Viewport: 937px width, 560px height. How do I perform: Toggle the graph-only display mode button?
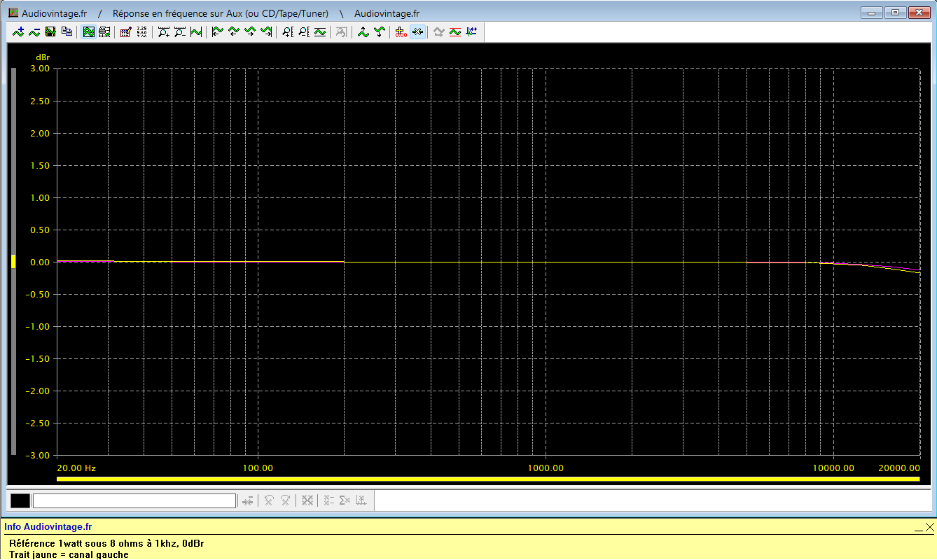(x=89, y=31)
